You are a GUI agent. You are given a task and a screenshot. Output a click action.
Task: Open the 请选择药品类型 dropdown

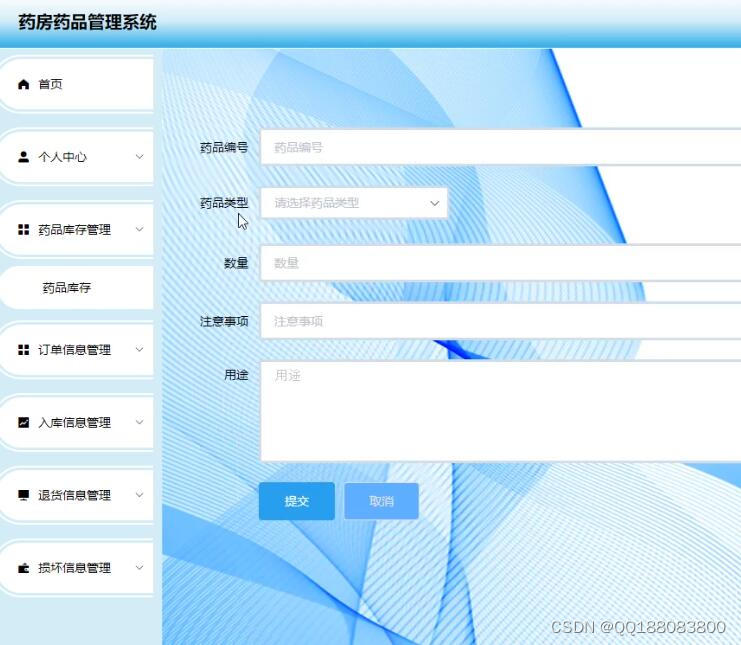pyautogui.click(x=354, y=203)
